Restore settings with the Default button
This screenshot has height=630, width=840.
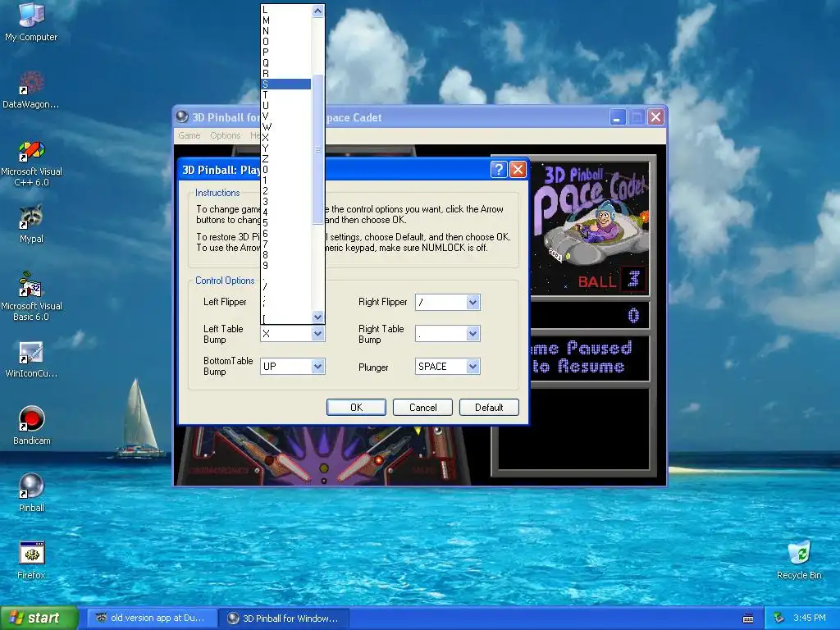click(489, 407)
